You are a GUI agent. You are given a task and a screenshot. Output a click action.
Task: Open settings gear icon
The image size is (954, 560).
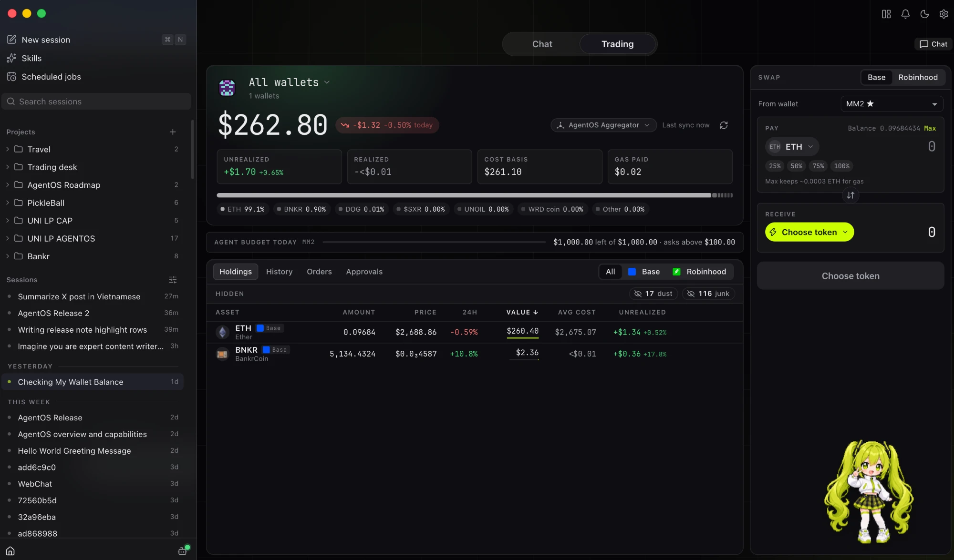tap(944, 14)
